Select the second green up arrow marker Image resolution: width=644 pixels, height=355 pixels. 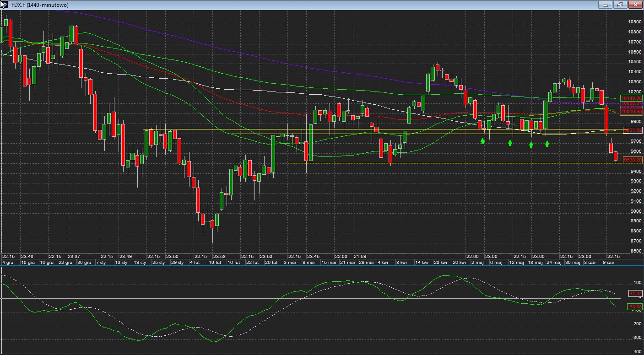510,143
